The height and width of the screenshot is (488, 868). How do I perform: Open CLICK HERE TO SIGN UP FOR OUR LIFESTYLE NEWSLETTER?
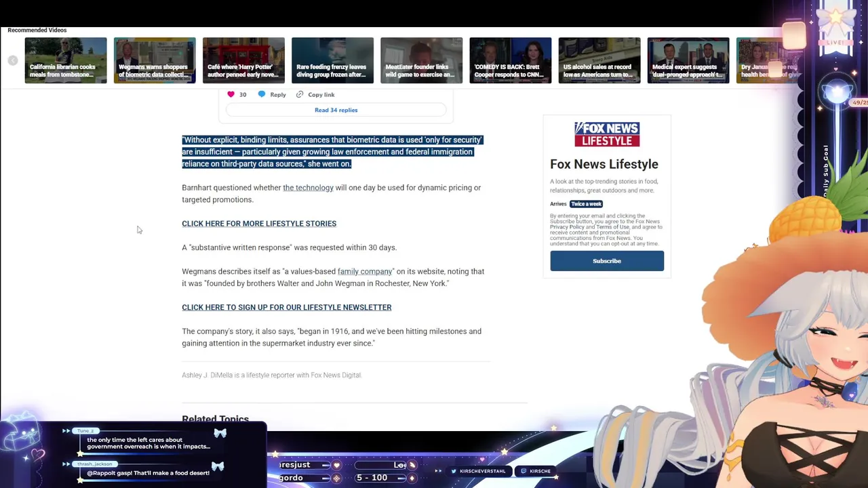pos(286,308)
